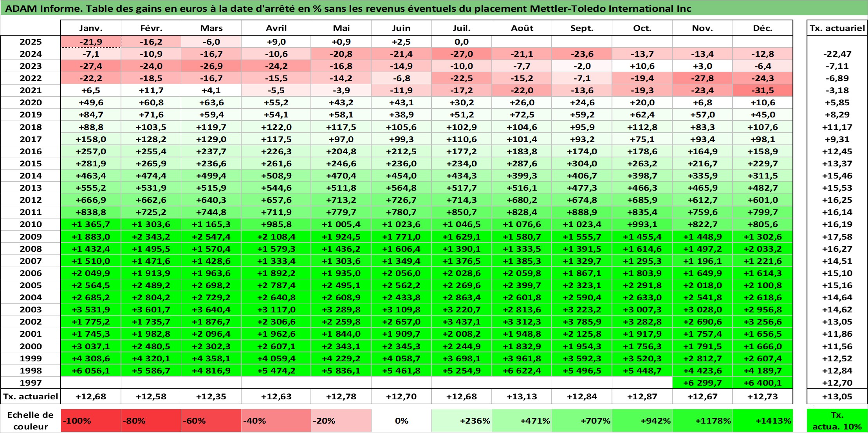The height and width of the screenshot is (433, 868).
Task: Select the 1997 row label
Action: click(31, 382)
